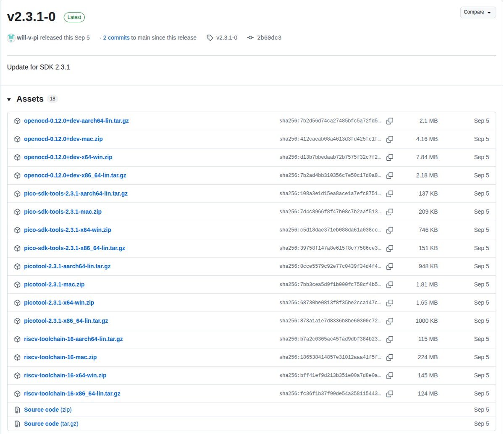Click file-zip icon of Source code (zip)
504x434 pixels.
pos(17,410)
